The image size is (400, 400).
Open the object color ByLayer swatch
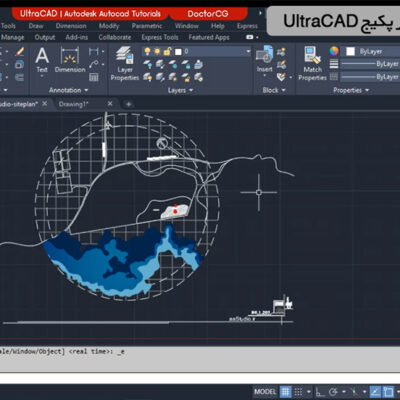click(x=350, y=51)
